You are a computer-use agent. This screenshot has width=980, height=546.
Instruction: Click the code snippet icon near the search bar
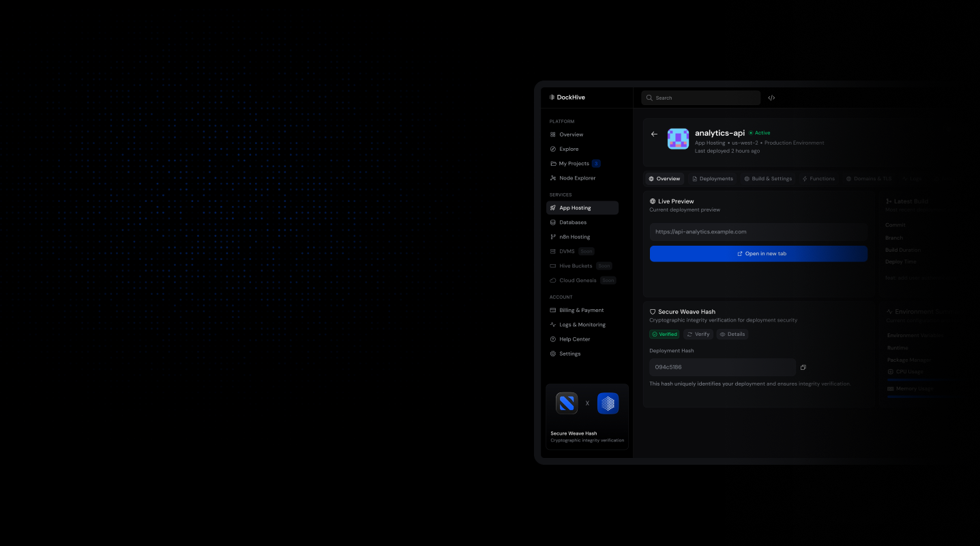click(x=771, y=98)
